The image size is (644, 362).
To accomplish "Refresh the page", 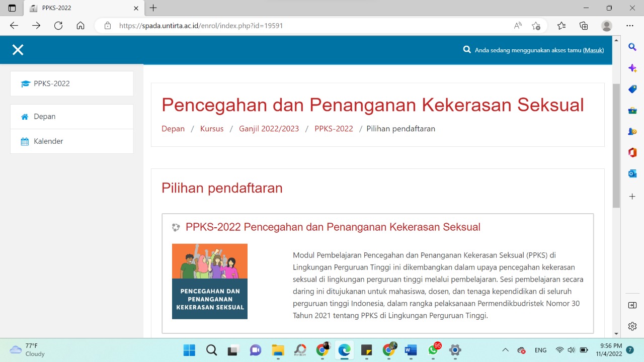I will (58, 26).
